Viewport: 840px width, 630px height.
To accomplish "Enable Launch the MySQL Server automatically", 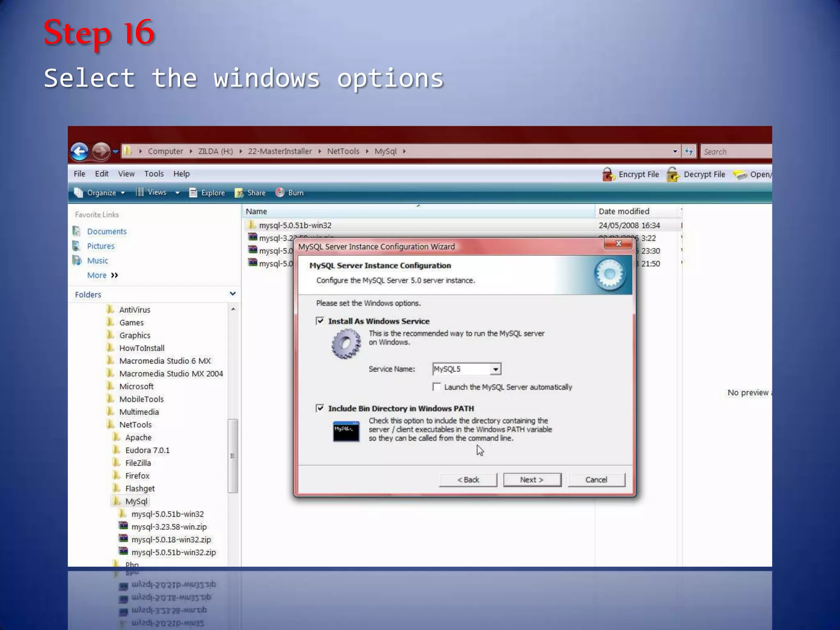I will coord(437,387).
